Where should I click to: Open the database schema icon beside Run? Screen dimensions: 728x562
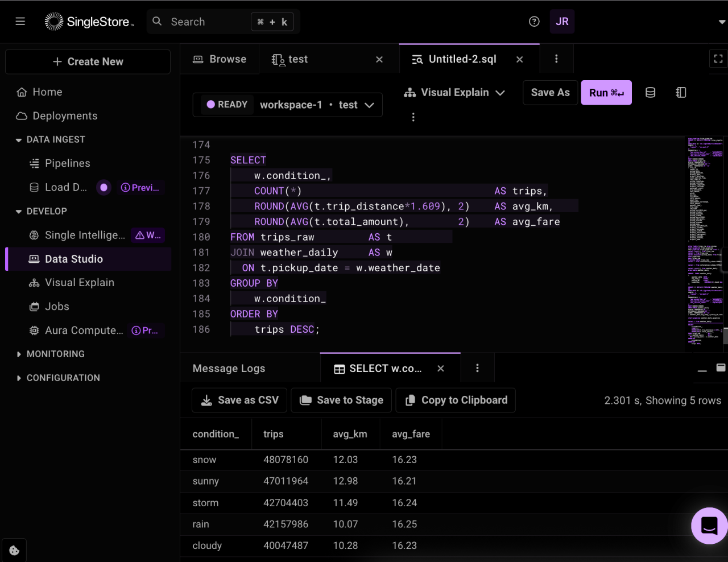click(x=650, y=92)
